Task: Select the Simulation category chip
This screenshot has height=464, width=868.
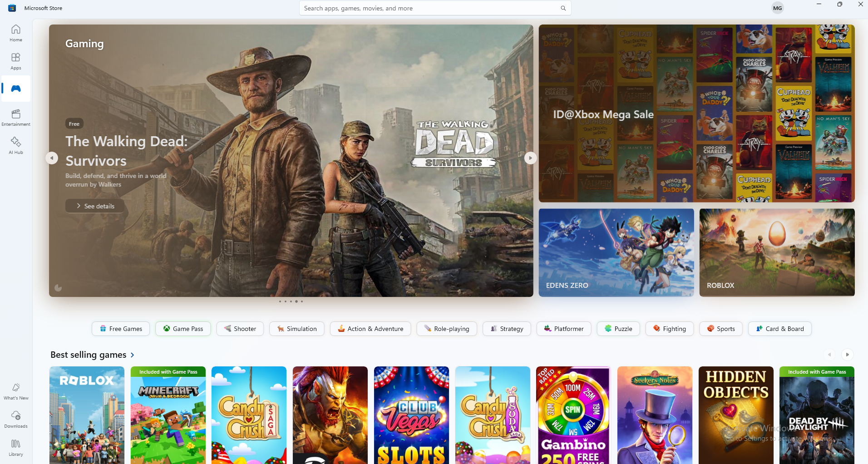Action: 297,329
